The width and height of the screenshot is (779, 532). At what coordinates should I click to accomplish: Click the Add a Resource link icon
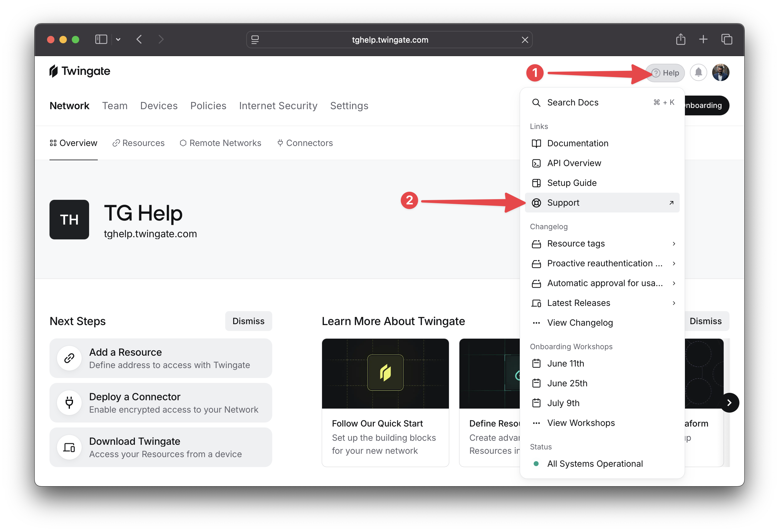pyautogui.click(x=69, y=358)
